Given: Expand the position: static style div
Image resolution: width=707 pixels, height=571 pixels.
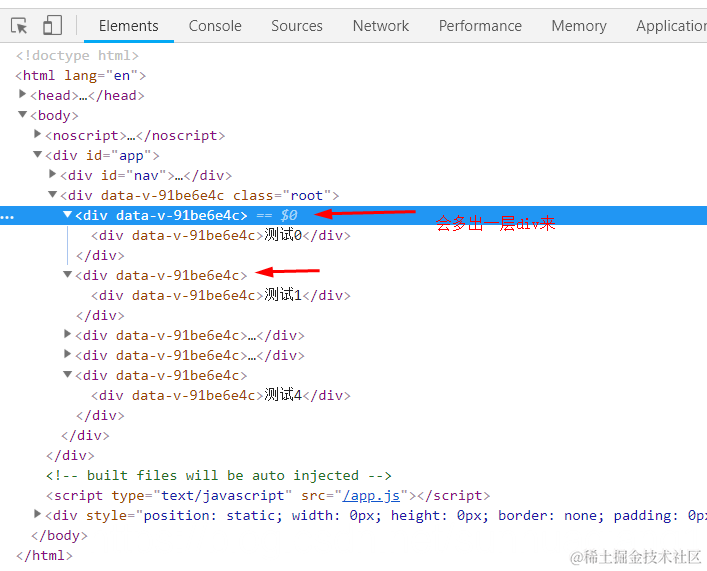Looking at the screenshot, I should [x=37, y=514].
